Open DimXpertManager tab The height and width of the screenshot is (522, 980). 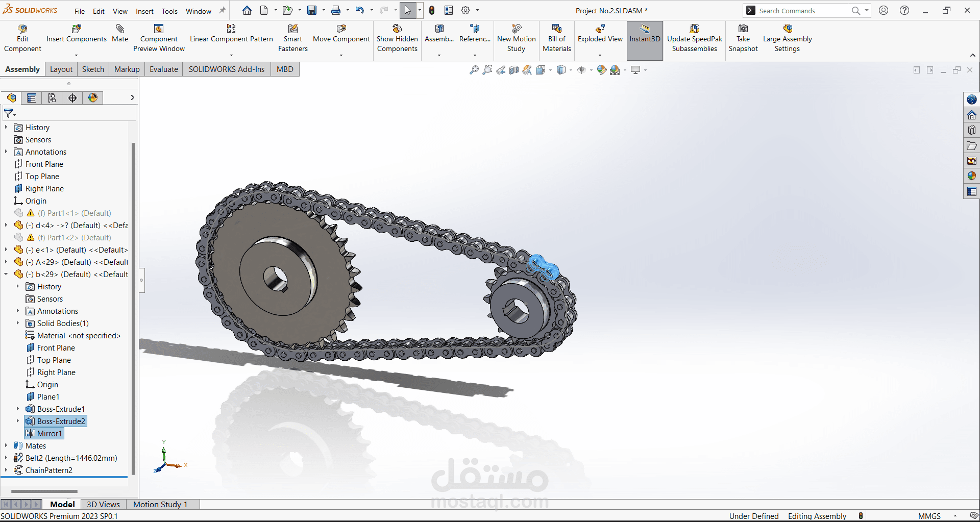(72, 98)
